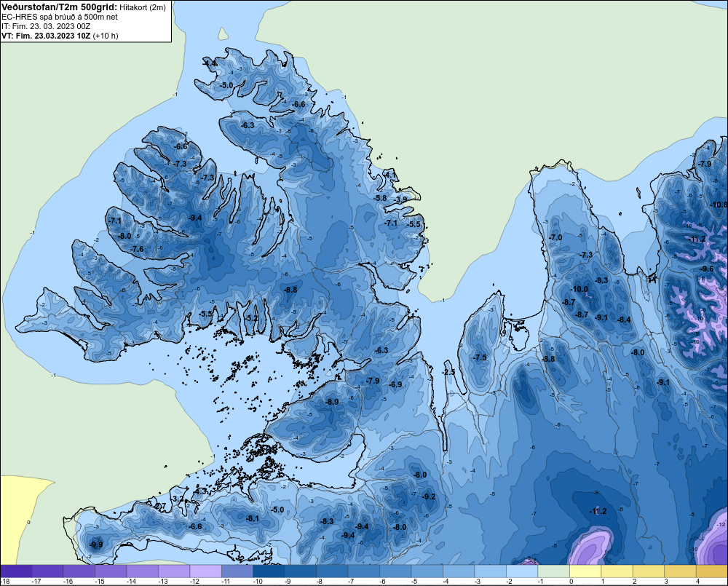Click the legend swatch between -15 and -14
This screenshot has width=728, height=586.
coord(111,571)
